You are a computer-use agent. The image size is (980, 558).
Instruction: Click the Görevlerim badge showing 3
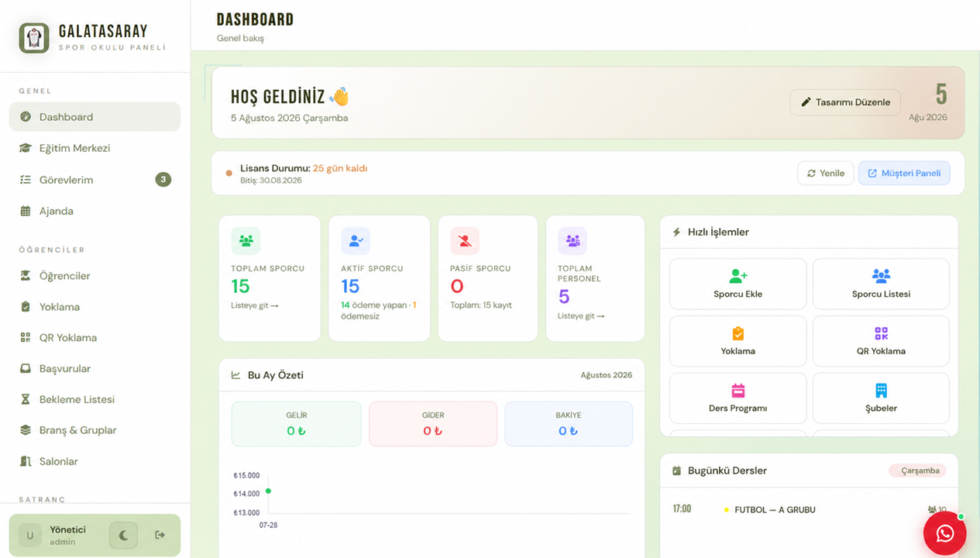click(x=163, y=180)
